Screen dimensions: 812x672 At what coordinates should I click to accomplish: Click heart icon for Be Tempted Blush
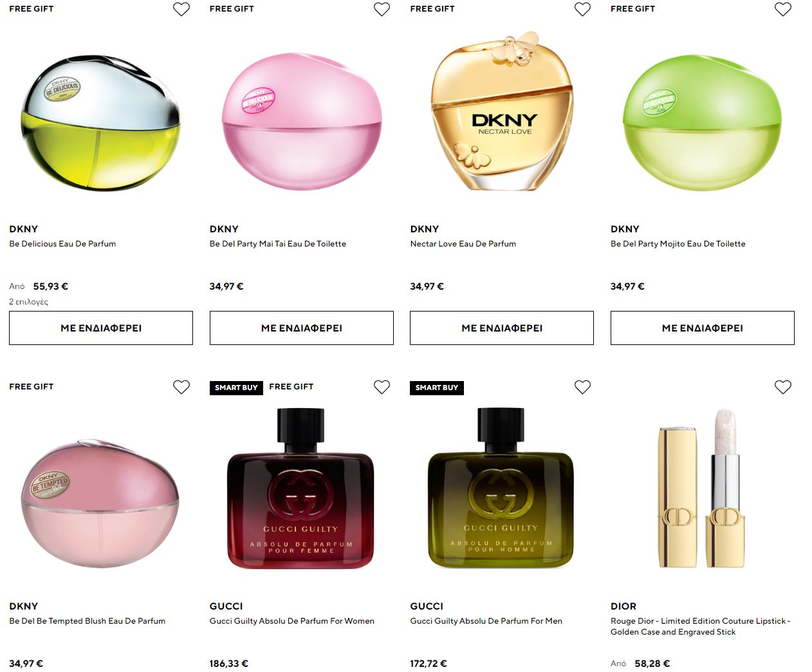click(x=181, y=387)
